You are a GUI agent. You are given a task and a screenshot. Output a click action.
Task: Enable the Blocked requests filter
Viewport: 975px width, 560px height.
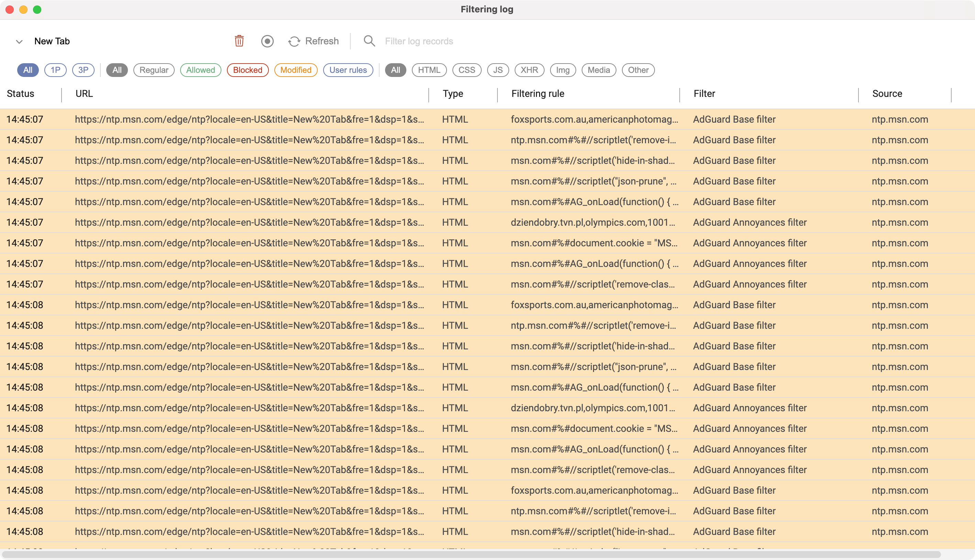(x=248, y=70)
